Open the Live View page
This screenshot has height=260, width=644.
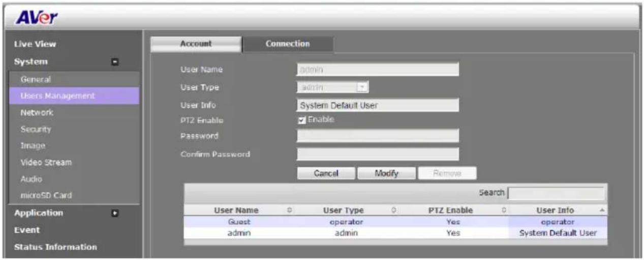click(x=36, y=45)
